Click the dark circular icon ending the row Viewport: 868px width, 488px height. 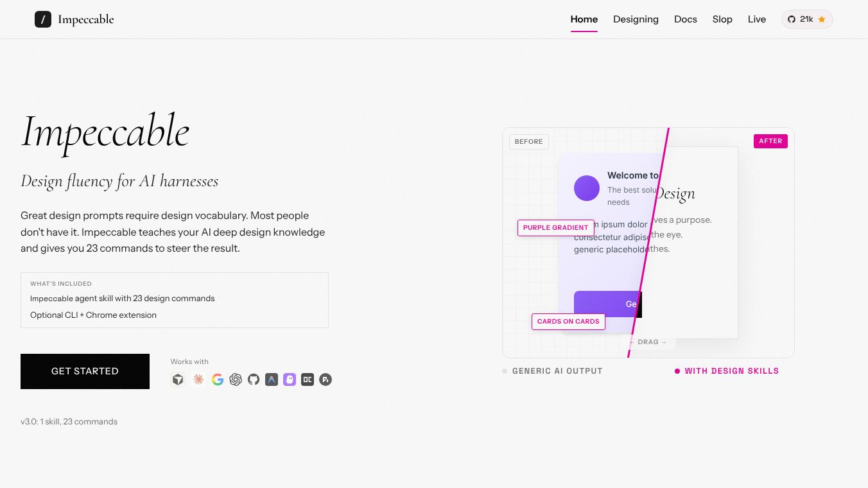click(x=325, y=379)
